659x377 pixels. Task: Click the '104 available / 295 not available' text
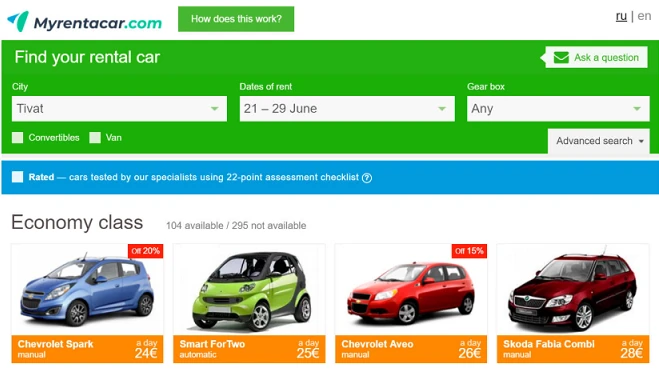(236, 226)
